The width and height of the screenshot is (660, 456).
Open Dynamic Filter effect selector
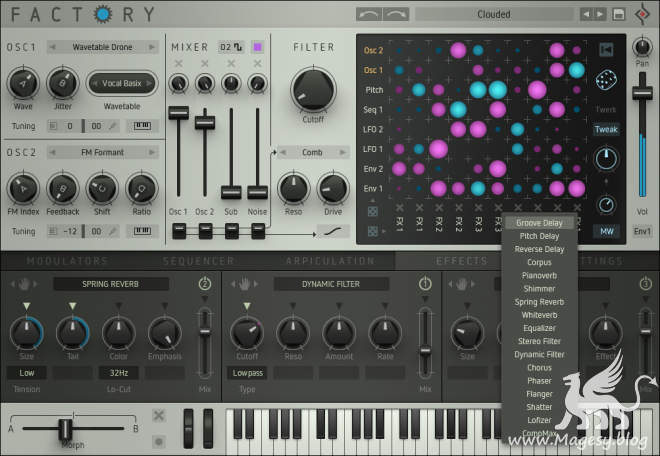[331, 284]
